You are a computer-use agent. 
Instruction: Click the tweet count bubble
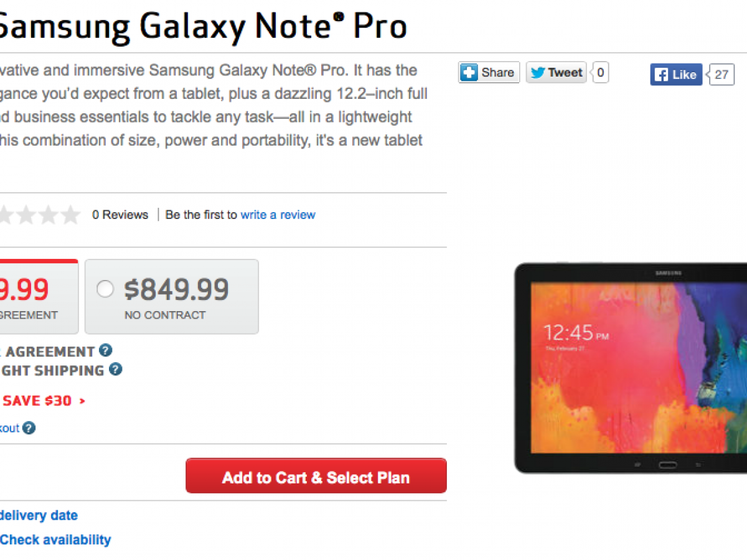pos(599,73)
